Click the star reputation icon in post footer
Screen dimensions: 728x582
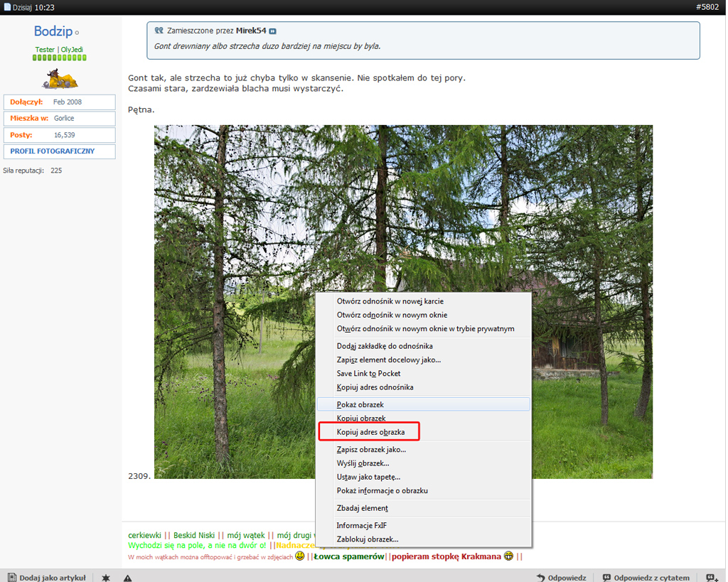pyautogui.click(x=106, y=578)
